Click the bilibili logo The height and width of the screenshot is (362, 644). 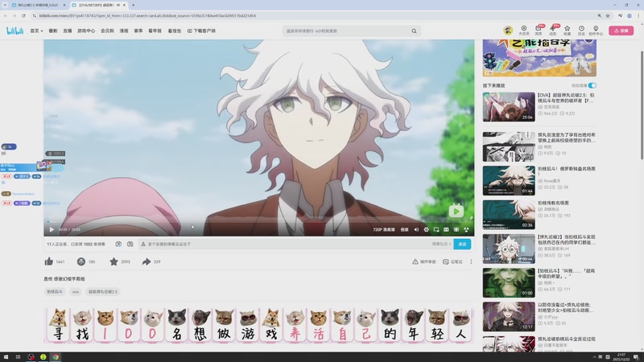click(14, 31)
